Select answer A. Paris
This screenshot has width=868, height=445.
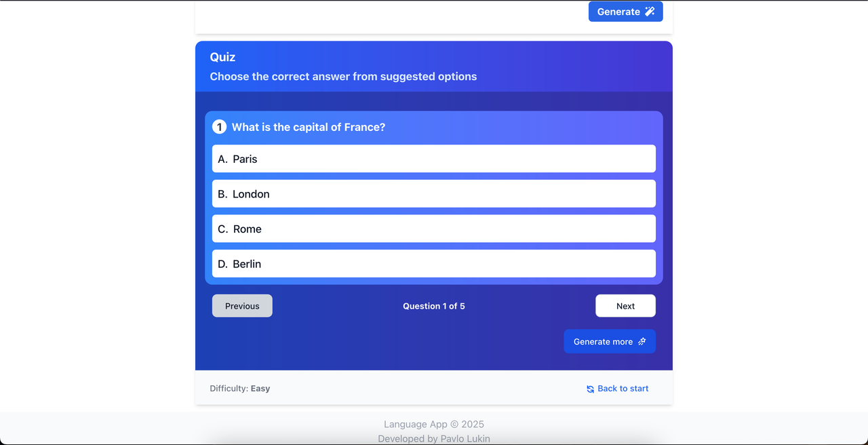point(434,159)
